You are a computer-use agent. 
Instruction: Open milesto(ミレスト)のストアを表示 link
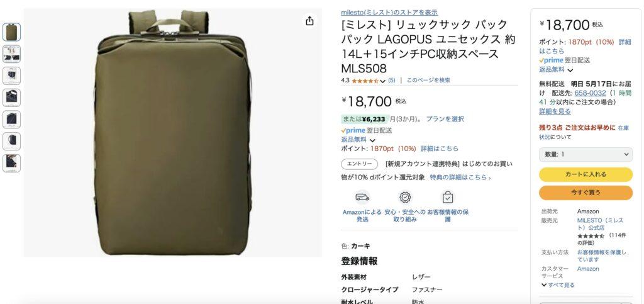click(x=389, y=13)
